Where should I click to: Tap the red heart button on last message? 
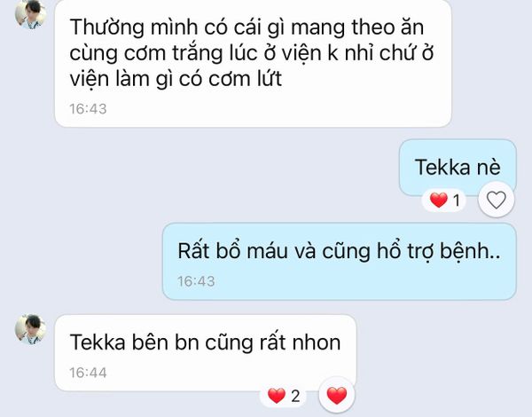(337, 396)
